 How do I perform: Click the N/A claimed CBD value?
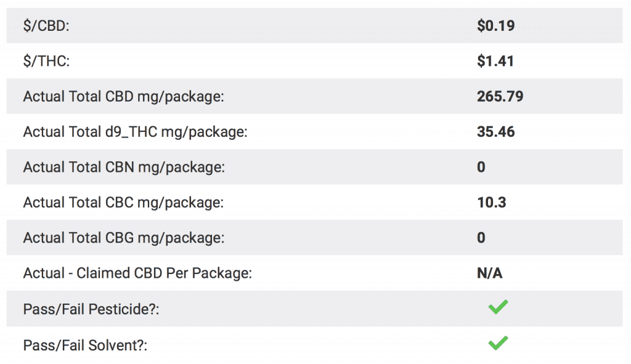pyautogui.click(x=490, y=273)
